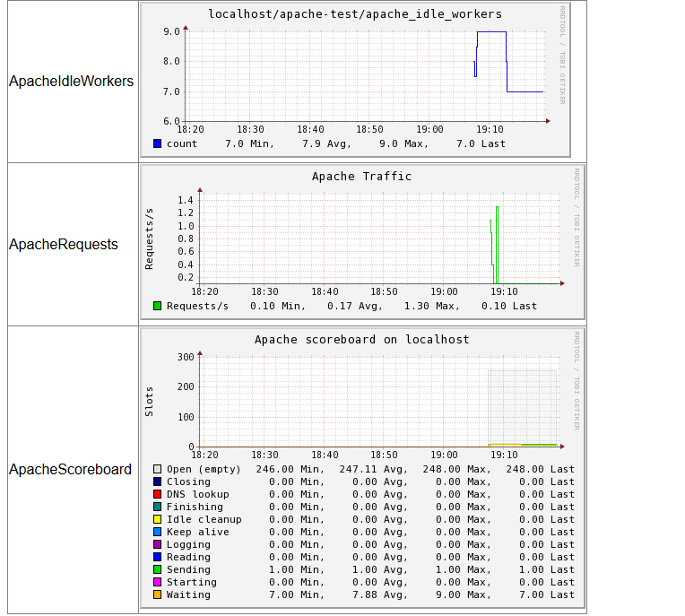
Task: Open the Apache scoreboard on localhost graph
Action: click(x=362, y=468)
